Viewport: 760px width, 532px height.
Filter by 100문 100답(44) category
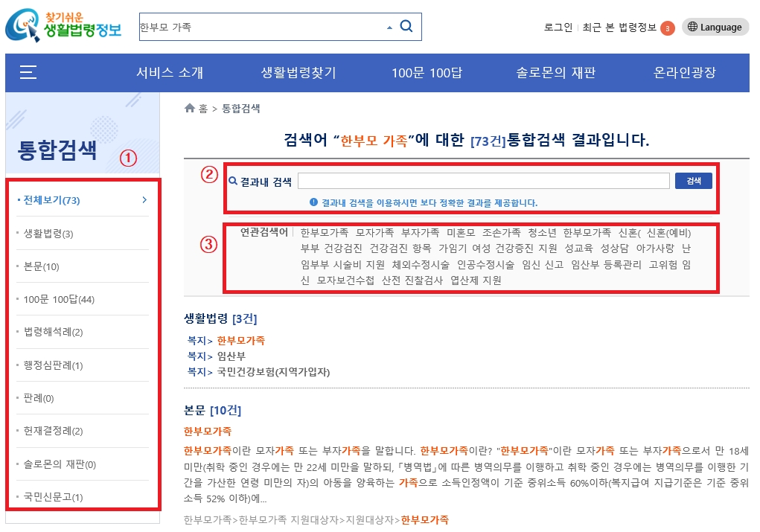(x=59, y=299)
